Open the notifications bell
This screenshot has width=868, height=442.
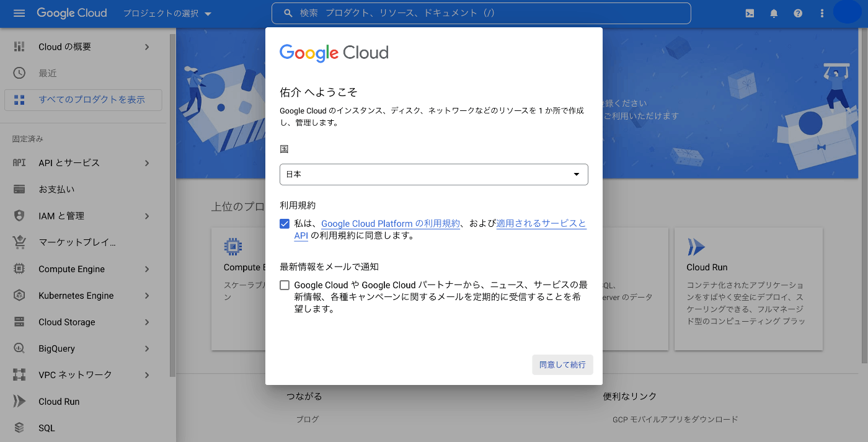774,13
